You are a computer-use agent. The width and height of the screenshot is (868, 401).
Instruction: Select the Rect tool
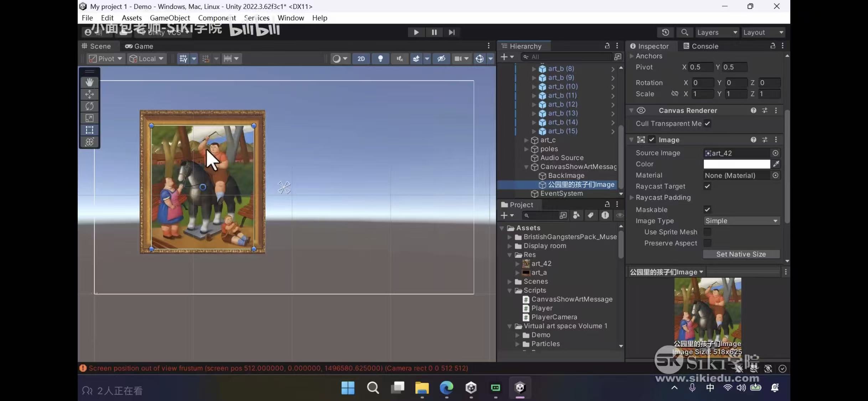tap(89, 130)
